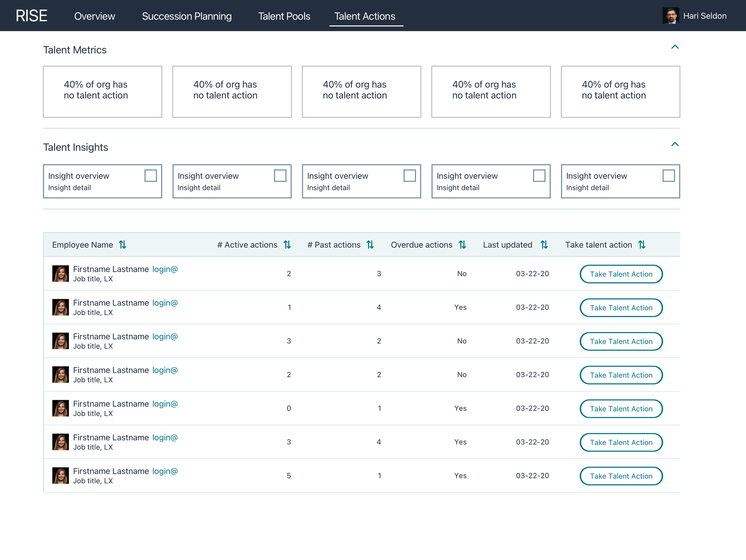Screen dimensions: 746x560
Task: Click the RISE logo
Action: click(x=31, y=16)
